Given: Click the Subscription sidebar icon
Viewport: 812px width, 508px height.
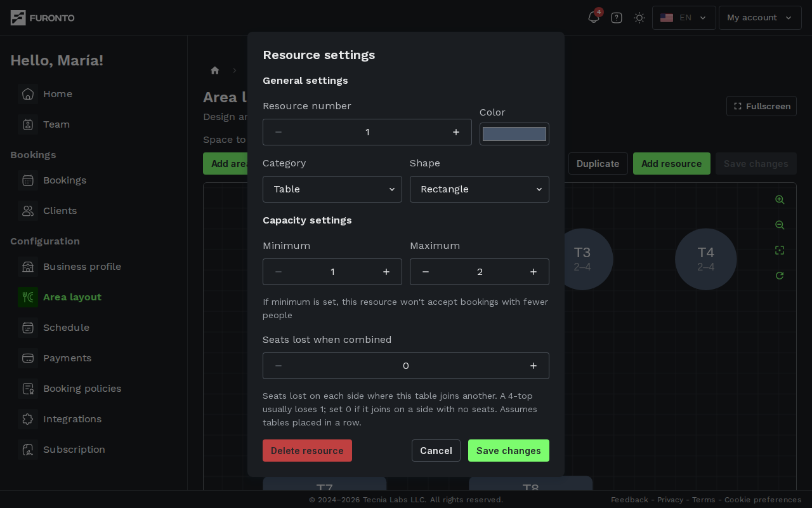Looking at the screenshot, I should coord(28,450).
